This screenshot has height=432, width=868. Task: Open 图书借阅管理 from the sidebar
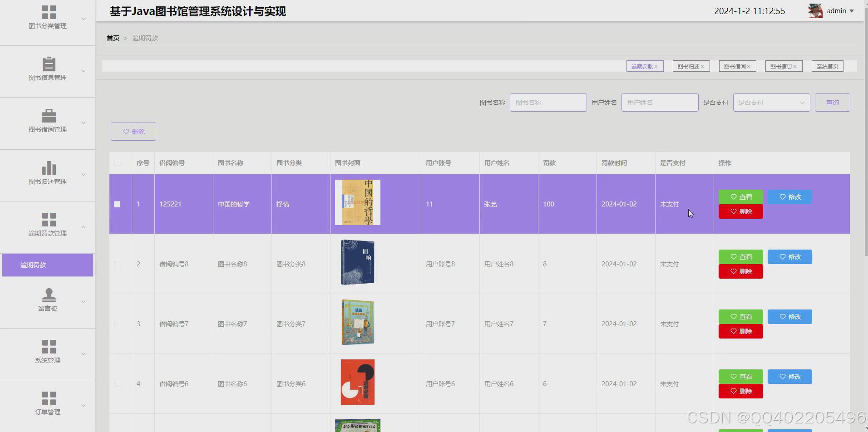(49, 116)
